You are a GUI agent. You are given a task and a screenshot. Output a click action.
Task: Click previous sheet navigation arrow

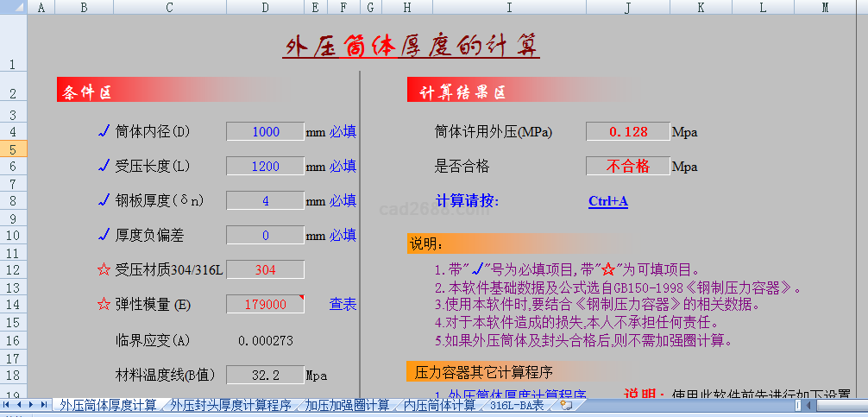tap(19, 405)
